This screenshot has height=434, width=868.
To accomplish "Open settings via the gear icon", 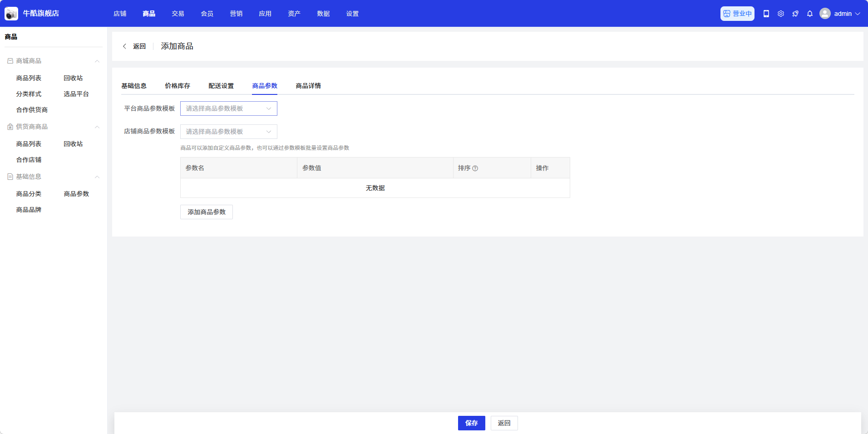I will [781, 14].
